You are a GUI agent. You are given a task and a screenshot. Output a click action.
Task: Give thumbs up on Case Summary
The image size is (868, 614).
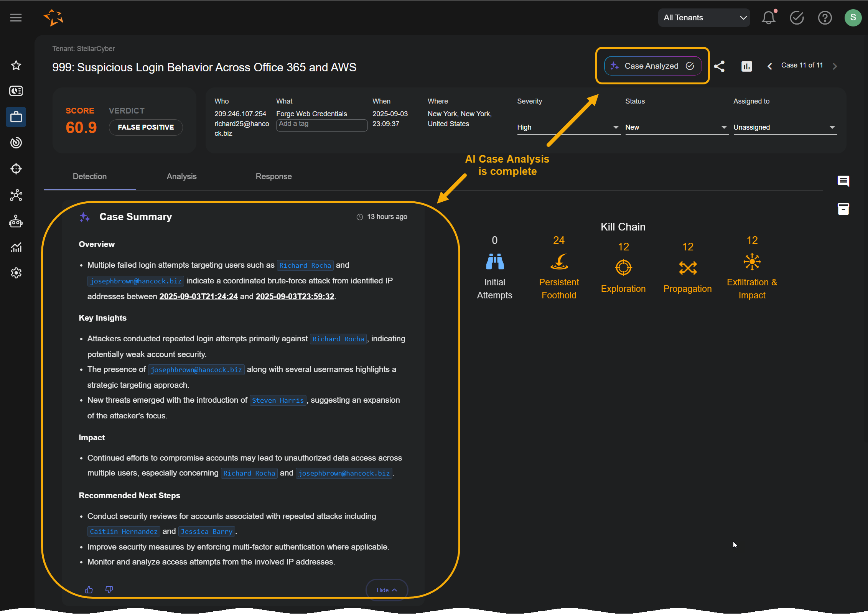point(89,589)
